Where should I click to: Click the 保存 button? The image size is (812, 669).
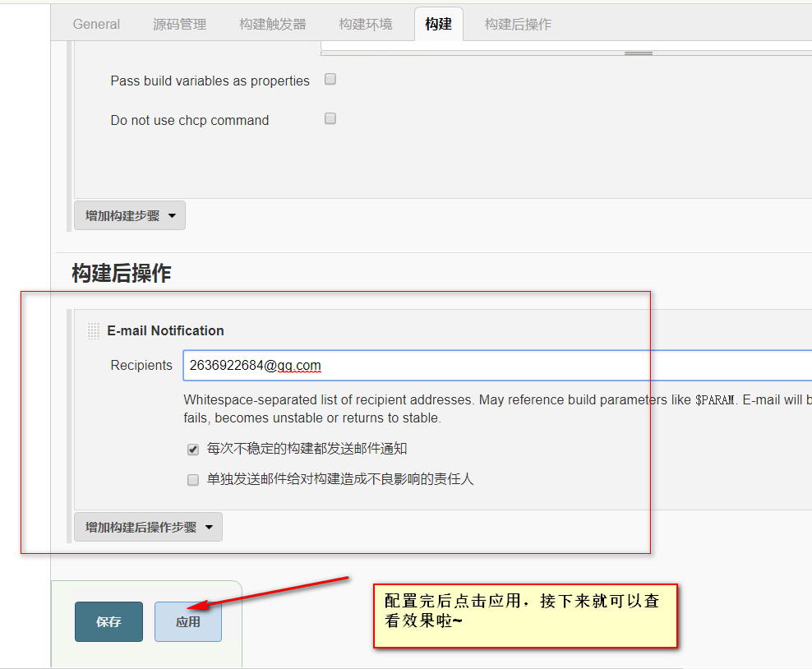108,621
